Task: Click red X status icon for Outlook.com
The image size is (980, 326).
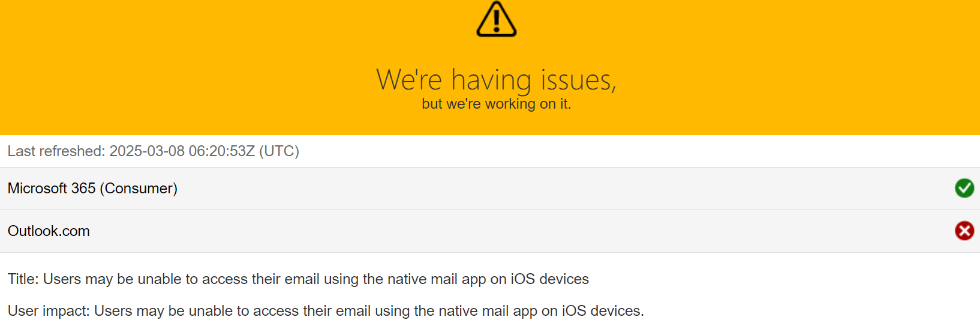Action: click(x=964, y=231)
